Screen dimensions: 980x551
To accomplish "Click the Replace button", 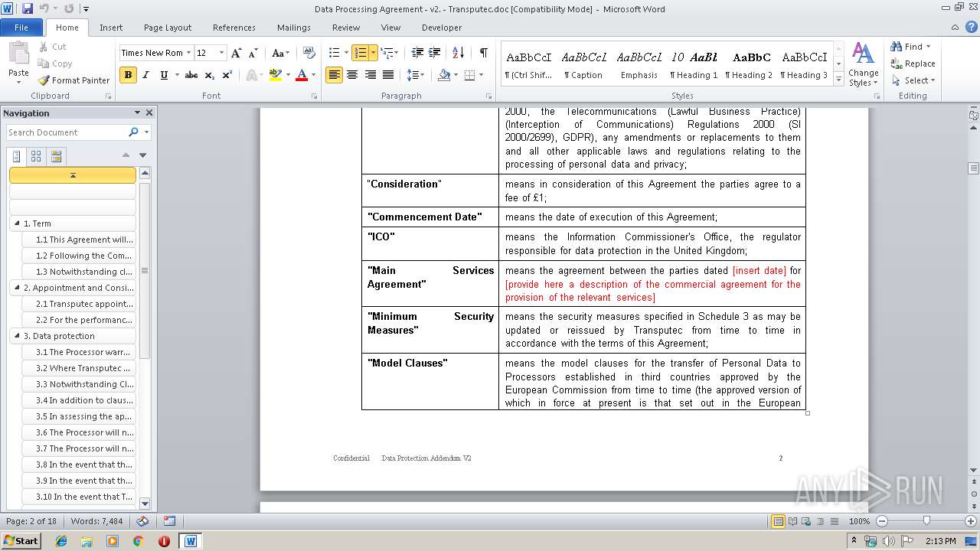I will pos(913,64).
